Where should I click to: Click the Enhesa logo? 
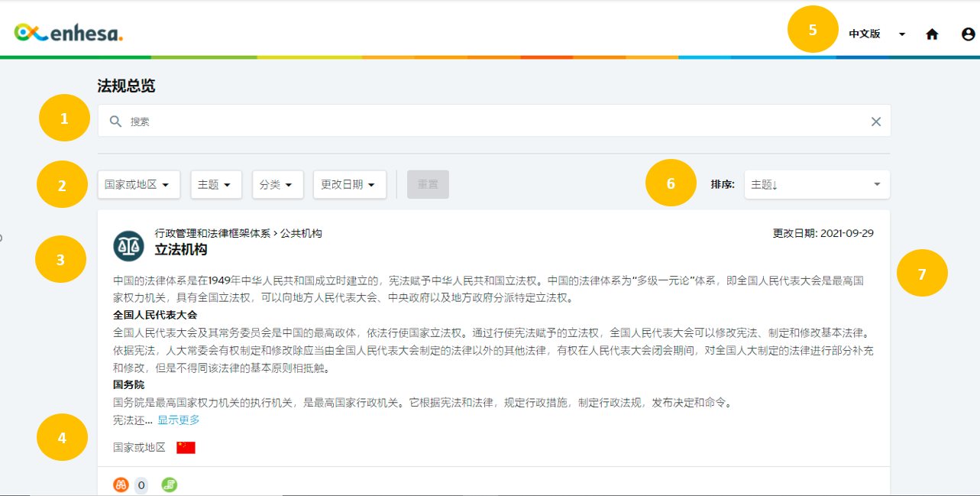tap(68, 33)
